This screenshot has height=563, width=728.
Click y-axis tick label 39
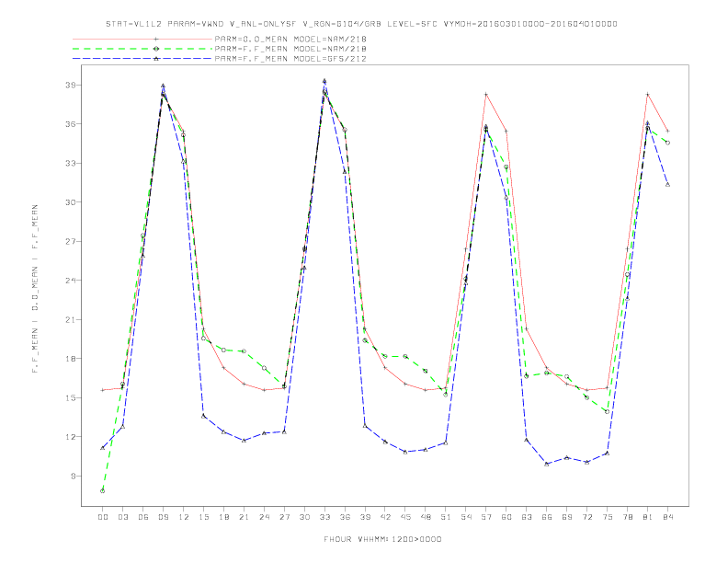coord(71,85)
